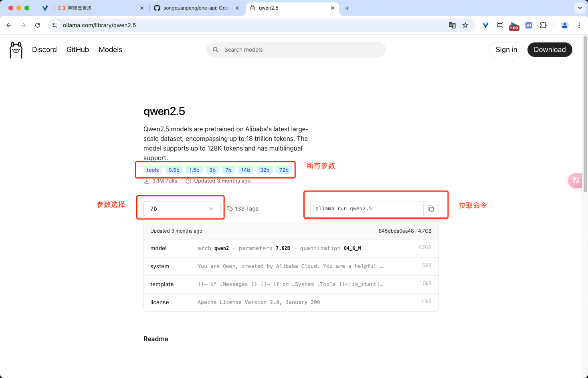Close the 阿里云百炼 tab
This screenshot has height=378, width=588.
pyautogui.click(x=142, y=8)
